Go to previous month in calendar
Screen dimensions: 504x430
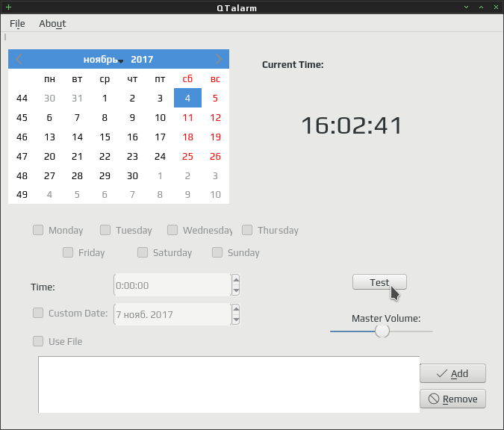[19, 59]
